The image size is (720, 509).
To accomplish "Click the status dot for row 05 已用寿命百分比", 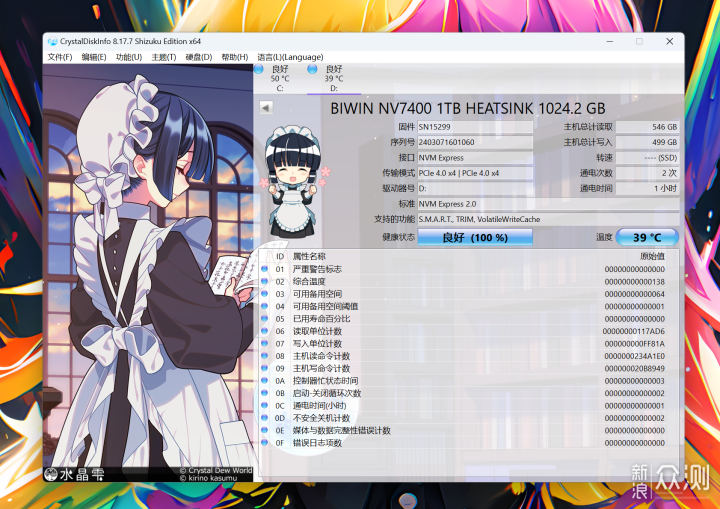I will [x=264, y=318].
